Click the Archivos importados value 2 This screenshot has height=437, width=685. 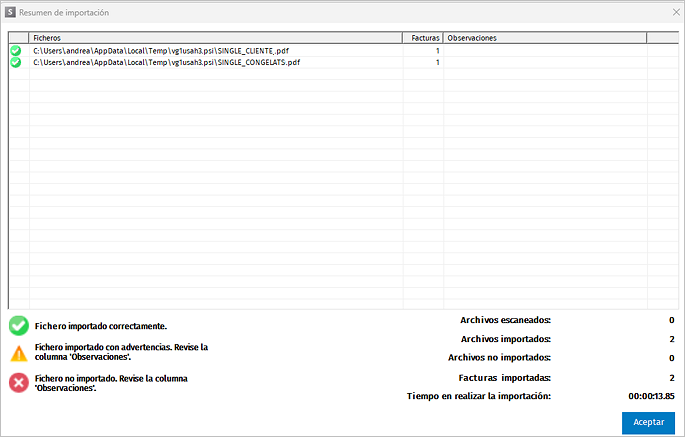[x=671, y=339]
